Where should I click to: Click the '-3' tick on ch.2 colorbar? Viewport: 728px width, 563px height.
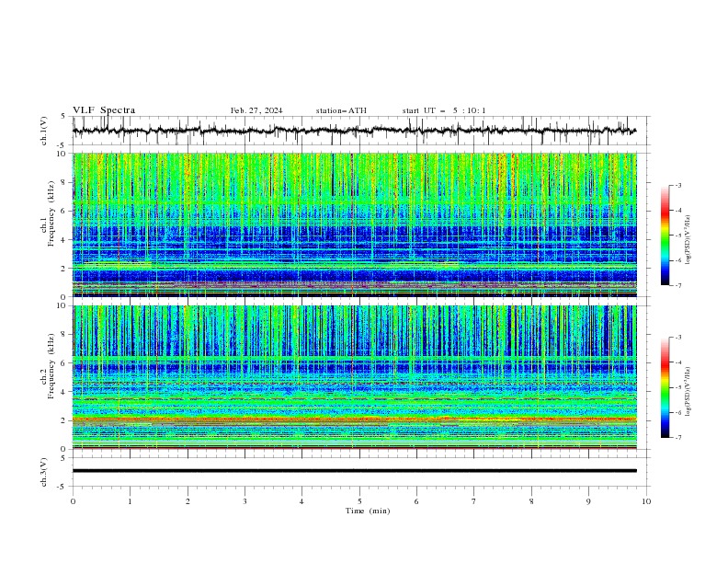(677, 338)
